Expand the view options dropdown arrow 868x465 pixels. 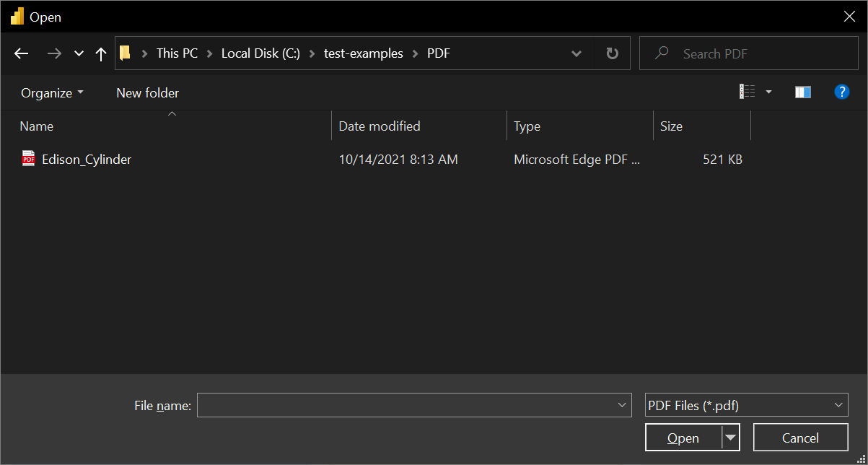768,92
